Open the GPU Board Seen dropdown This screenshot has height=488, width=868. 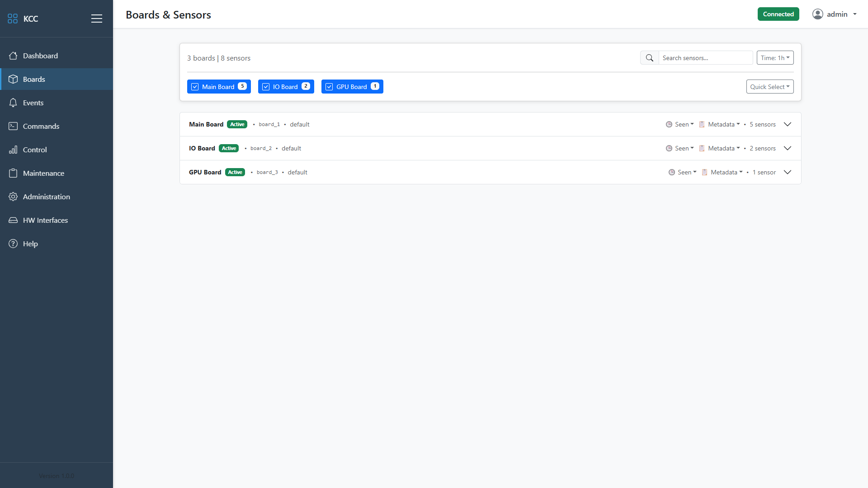tap(687, 172)
